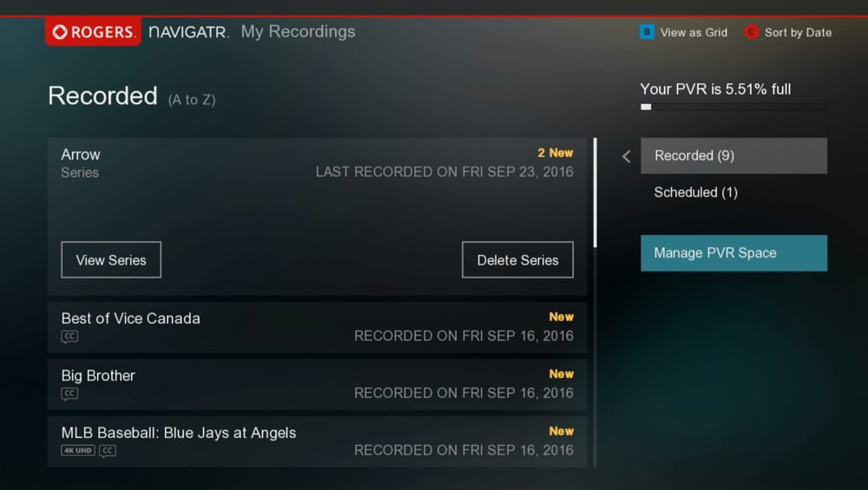Click the PVR storage usage bar
The height and width of the screenshot is (490, 868).
click(x=734, y=108)
